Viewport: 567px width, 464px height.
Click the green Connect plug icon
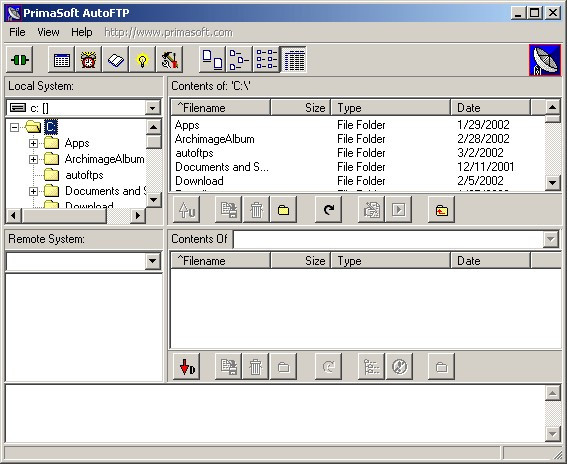(20, 59)
